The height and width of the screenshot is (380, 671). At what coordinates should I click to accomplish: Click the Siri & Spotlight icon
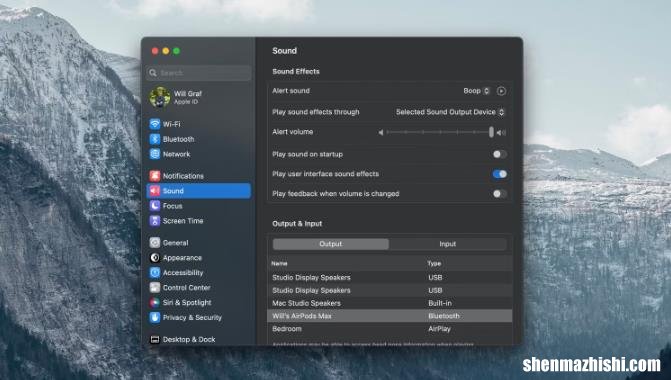tap(155, 303)
